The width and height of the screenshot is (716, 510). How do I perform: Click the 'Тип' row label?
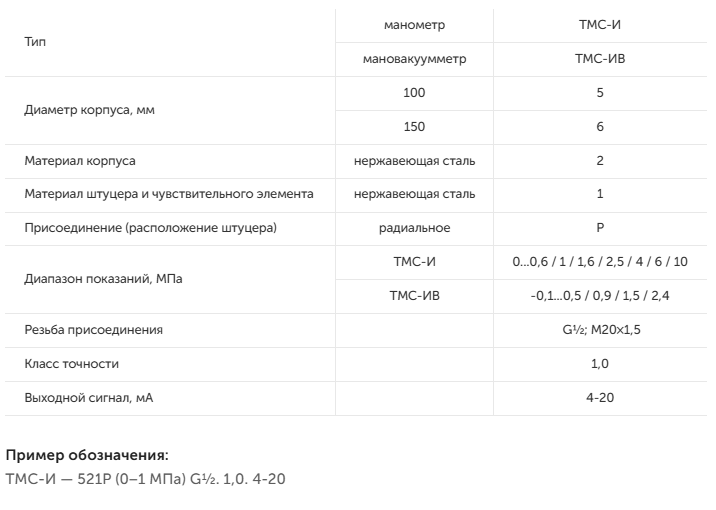tap(35, 42)
